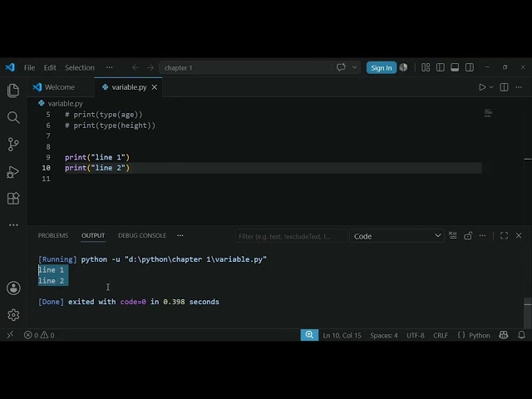Open the File menu

click(x=30, y=67)
